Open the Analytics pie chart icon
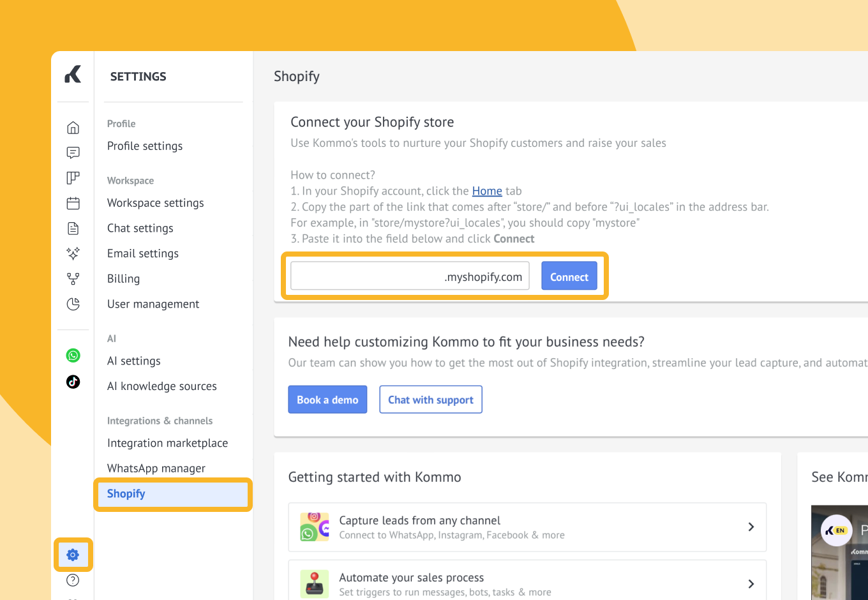The width and height of the screenshot is (868, 600). 73,304
